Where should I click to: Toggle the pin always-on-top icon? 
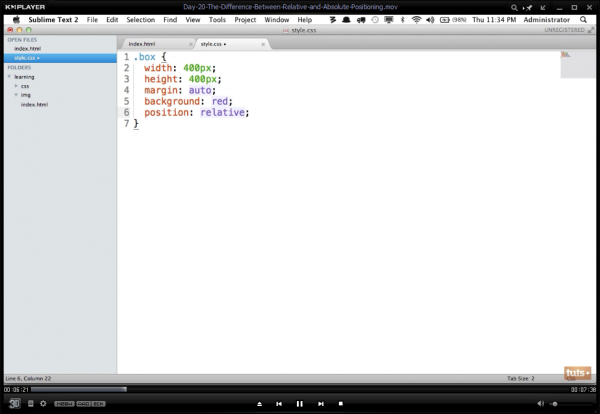pyautogui.click(x=528, y=7)
